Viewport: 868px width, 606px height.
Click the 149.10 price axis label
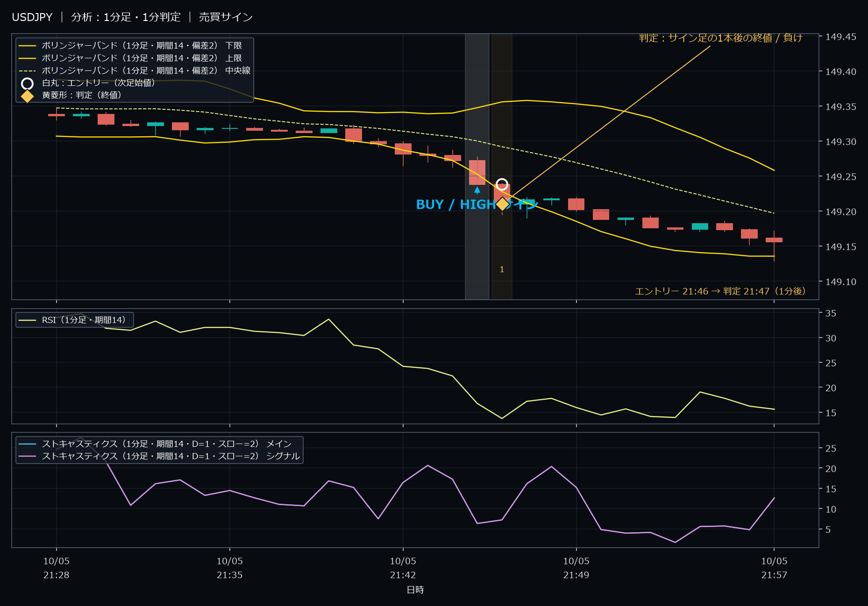pyautogui.click(x=840, y=282)
